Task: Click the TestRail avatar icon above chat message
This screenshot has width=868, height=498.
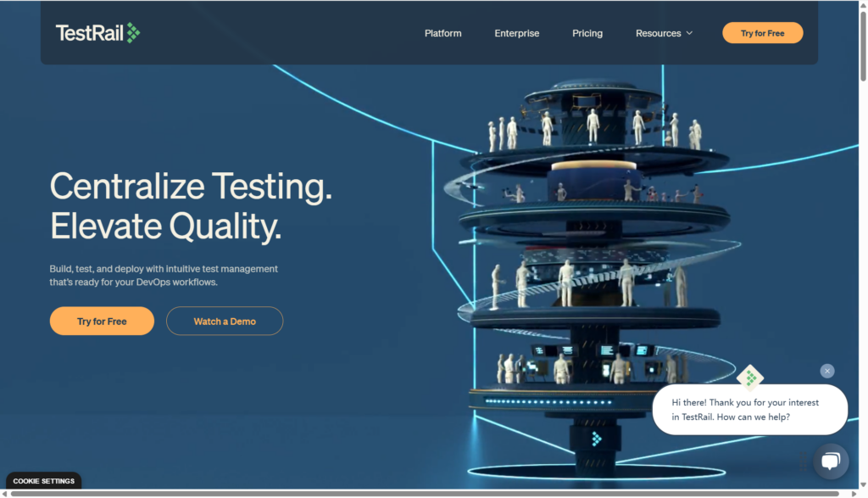Action: pos(750,378)
